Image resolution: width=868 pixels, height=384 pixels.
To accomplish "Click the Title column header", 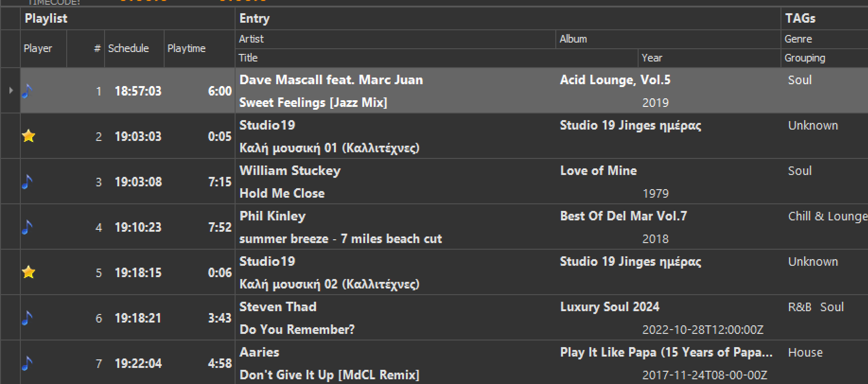I will click(248, 58).
